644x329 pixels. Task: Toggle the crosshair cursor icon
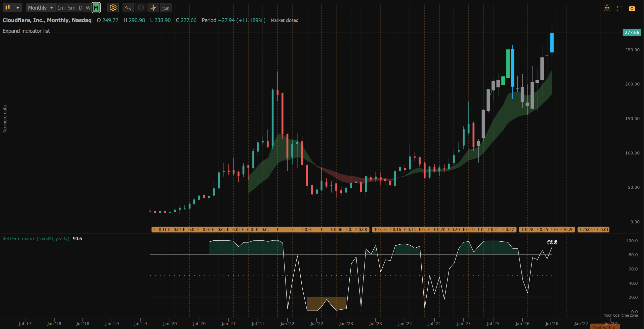(x=153, y=8)
